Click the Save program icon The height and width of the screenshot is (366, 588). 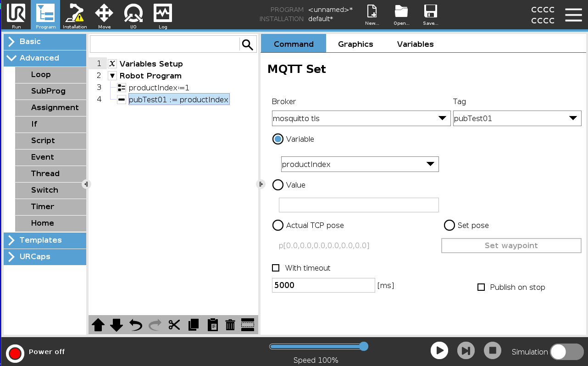point(430,15)
